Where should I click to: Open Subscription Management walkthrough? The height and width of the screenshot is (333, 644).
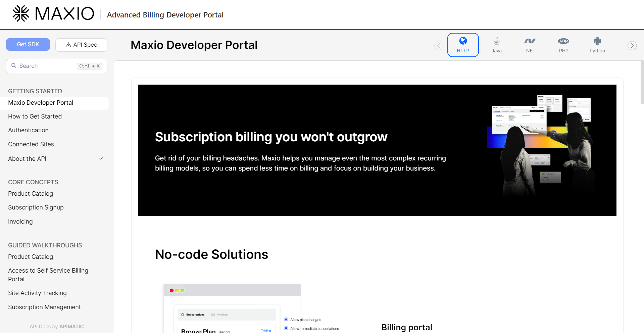(x=44, y=307)
